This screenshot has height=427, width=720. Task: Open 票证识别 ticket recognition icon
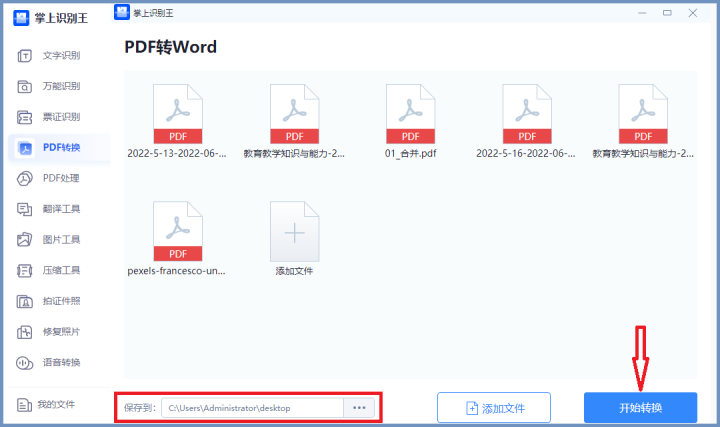pyautogui.click(x=24, y=118)
